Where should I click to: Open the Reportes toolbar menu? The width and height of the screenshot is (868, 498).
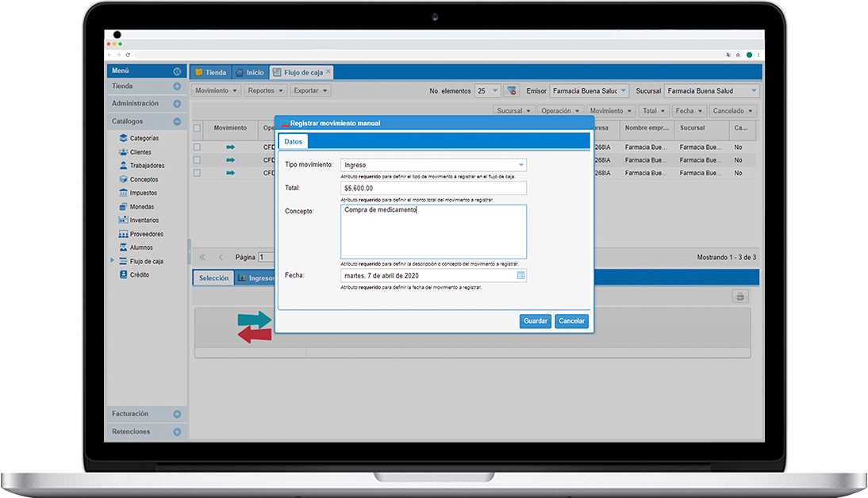(265, 91)
